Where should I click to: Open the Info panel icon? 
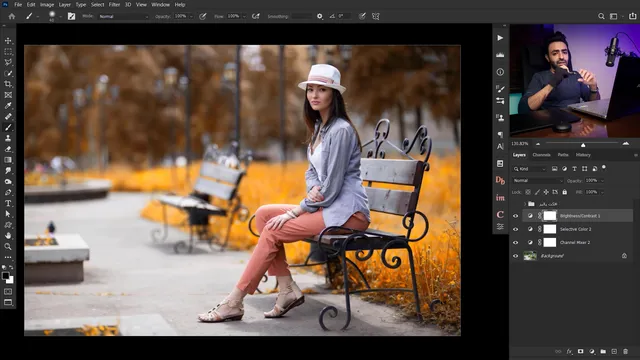coord(500,72)
